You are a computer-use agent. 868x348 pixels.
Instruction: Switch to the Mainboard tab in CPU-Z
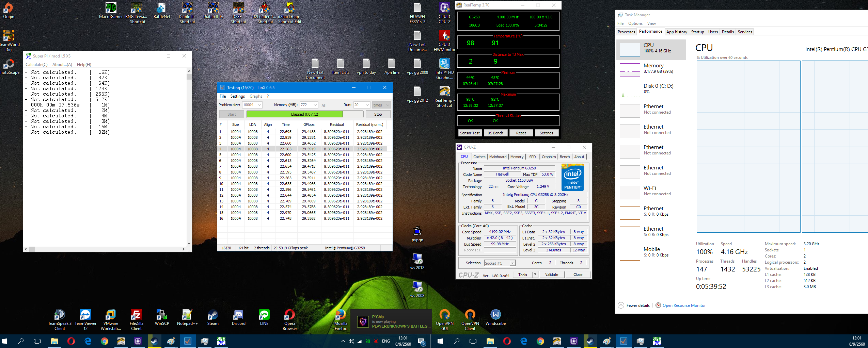click(x=498, y=157)
